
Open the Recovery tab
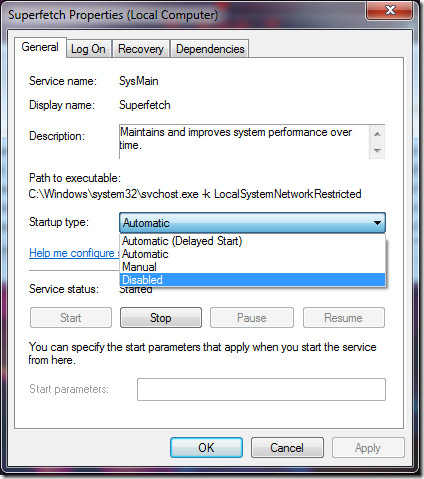point(141,49)
